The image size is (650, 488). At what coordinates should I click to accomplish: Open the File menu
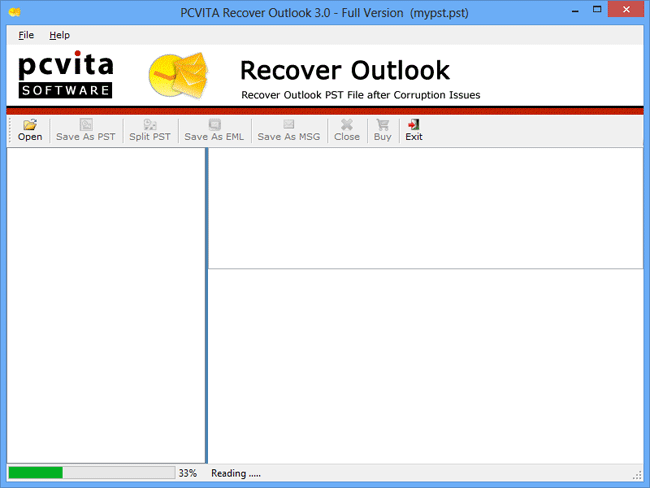(26, 35)
